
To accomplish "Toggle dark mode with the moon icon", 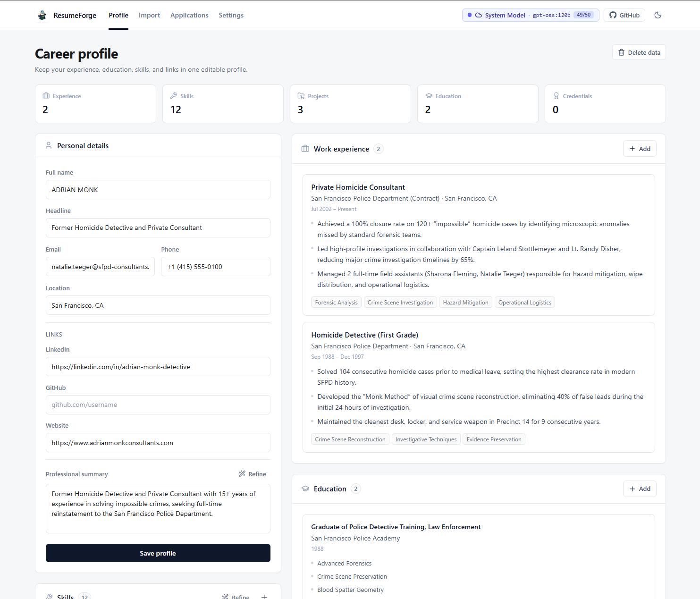I will click(x=658, y=15).
